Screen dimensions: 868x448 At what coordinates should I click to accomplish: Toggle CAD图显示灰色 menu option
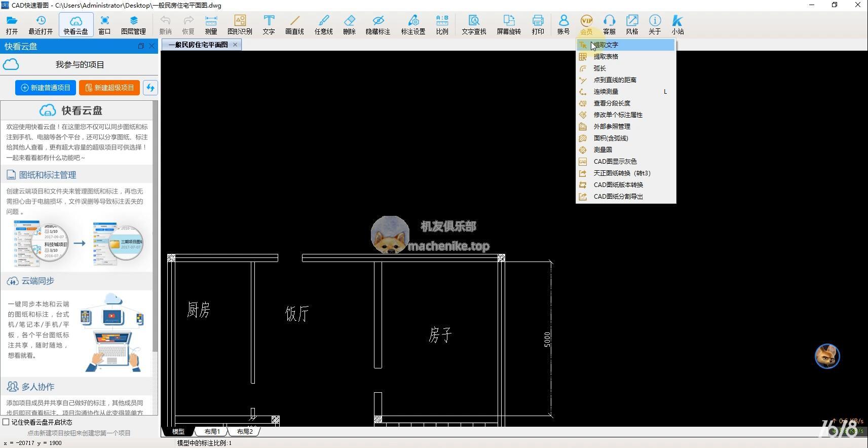[x=626, y=162]
